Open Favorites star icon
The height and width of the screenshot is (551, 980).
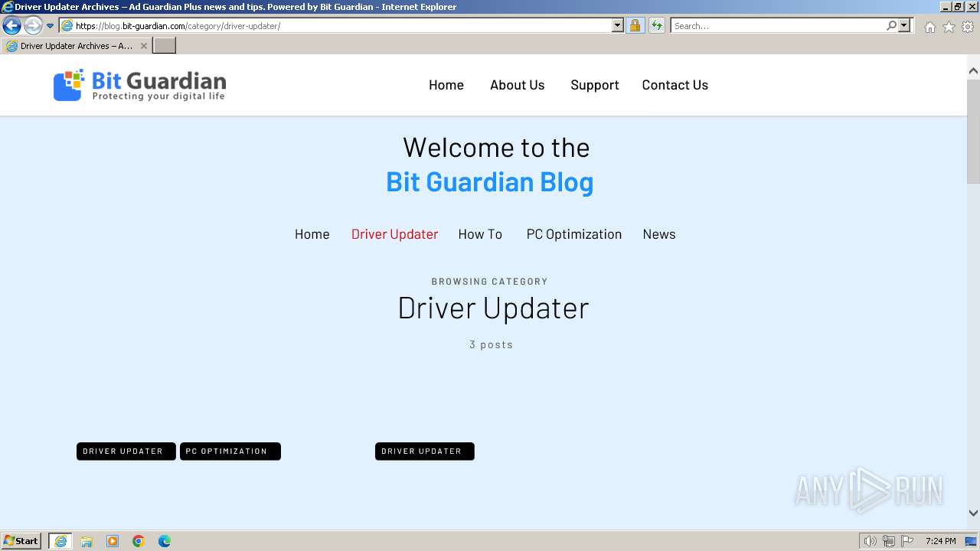click(x=949, y=27)
